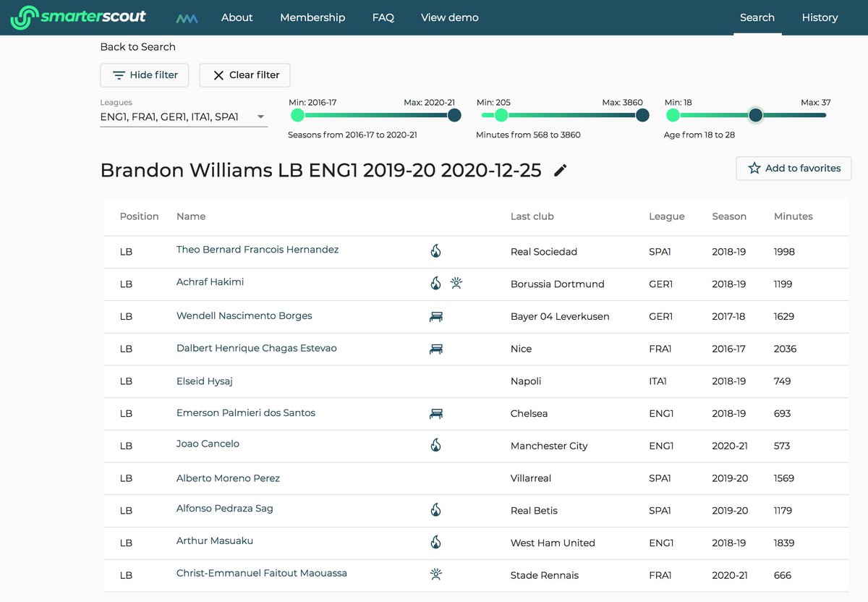Click the Back to Search link
The height and width of the screenshot is (602, 868).
click(x=137, y=47)
